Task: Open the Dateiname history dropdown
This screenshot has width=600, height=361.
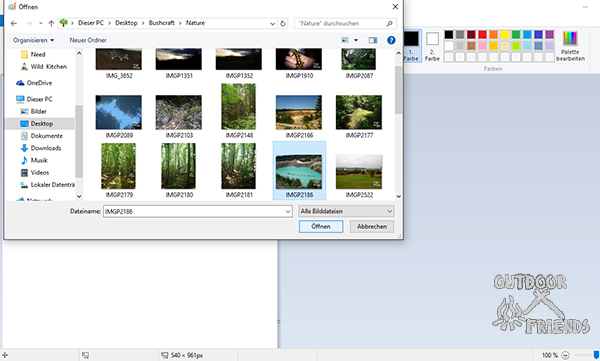Action: (x=288, y=211)
